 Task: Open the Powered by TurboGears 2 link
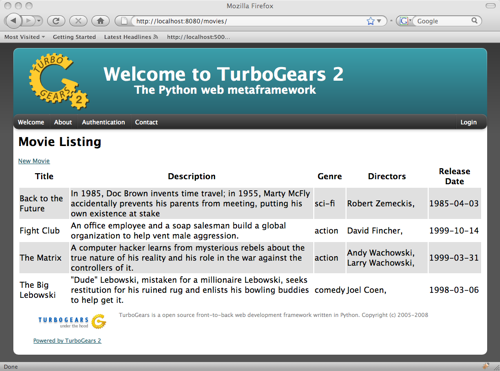67,341
